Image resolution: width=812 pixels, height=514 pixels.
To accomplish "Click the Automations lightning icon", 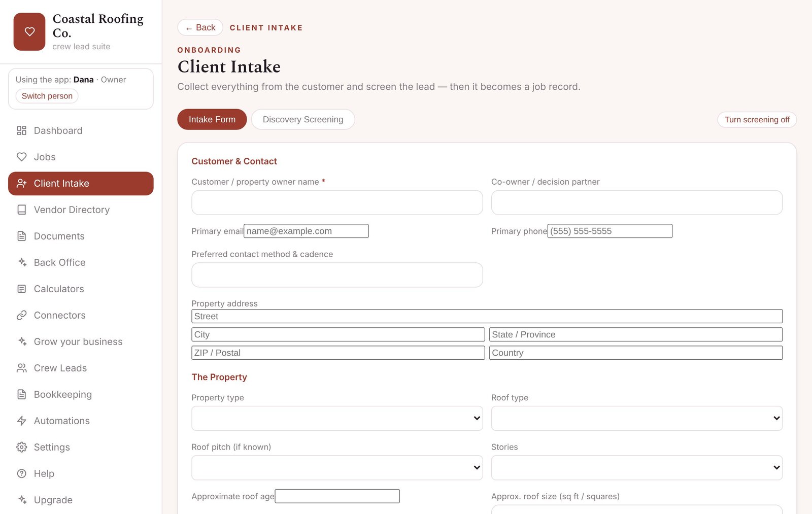I will click(x=21, y=421).
